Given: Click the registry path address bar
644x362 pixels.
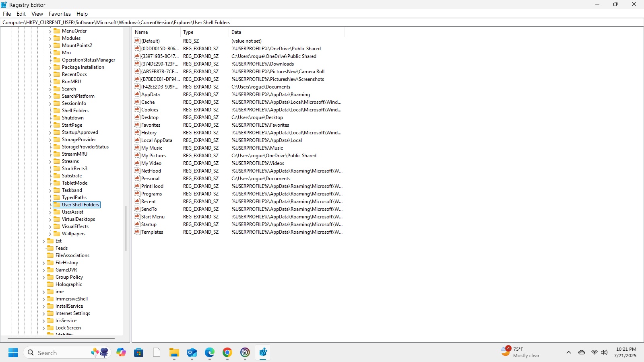Looking at the screenshot, I should coord(322,23).
